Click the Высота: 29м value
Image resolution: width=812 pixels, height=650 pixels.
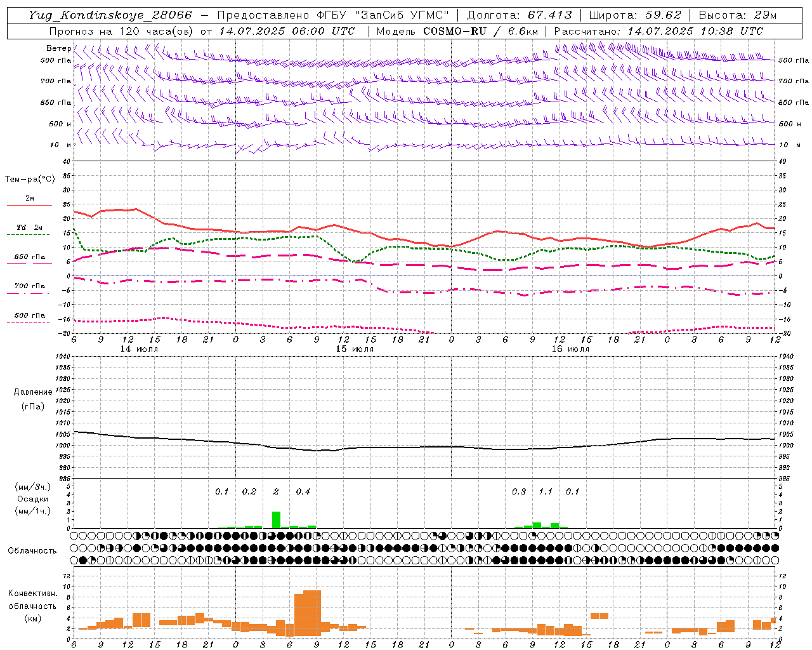tap(737, 15)
